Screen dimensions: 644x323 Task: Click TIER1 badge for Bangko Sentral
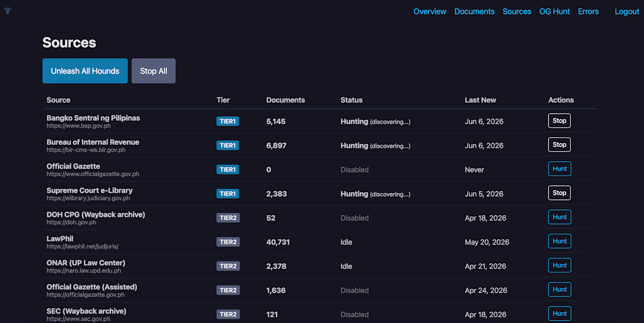(x=228, y=121)
